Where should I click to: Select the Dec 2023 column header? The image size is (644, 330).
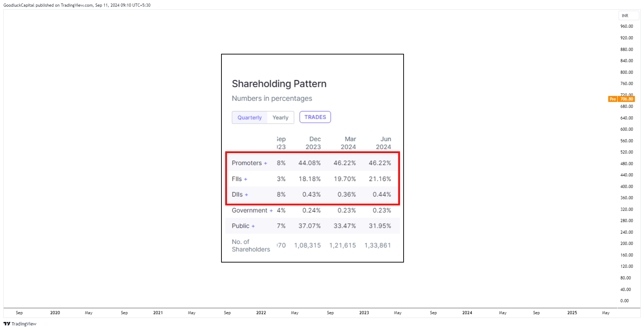(313, 143)
